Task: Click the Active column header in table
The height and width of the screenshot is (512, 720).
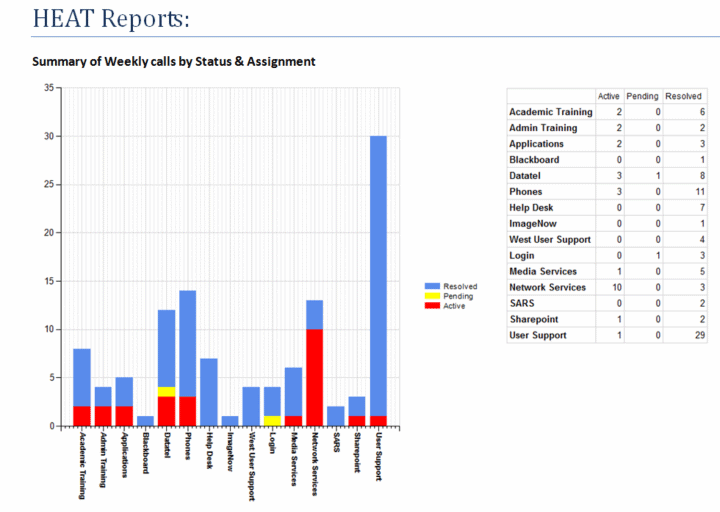Action: click(x=608, y=96)
